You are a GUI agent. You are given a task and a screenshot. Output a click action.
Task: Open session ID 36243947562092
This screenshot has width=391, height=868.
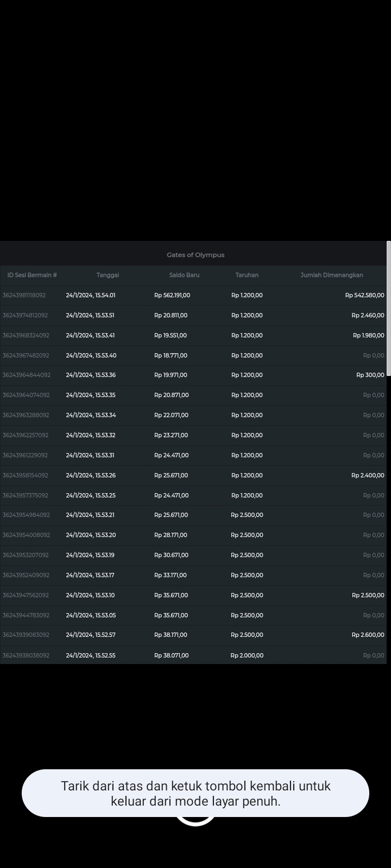[x=26, y=595]
